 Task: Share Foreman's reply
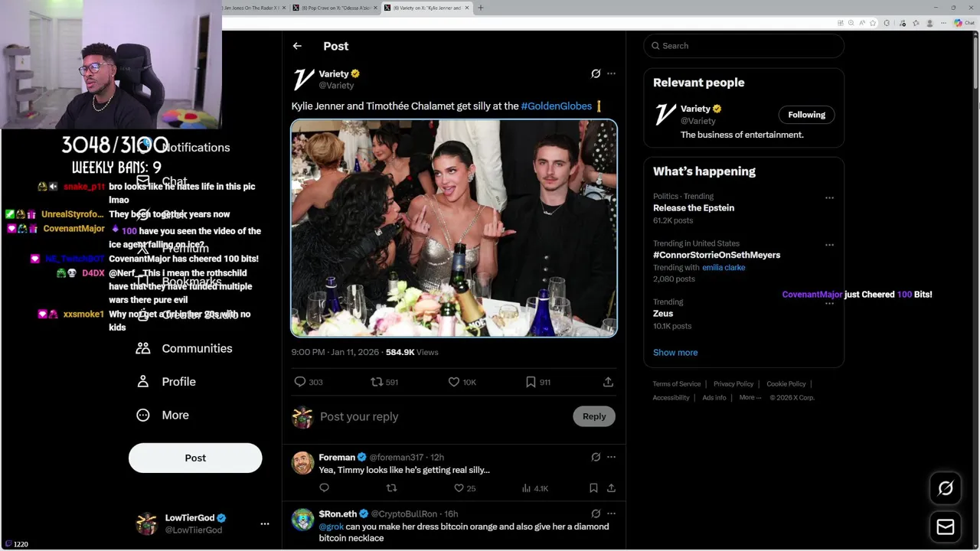coord(611,488)
